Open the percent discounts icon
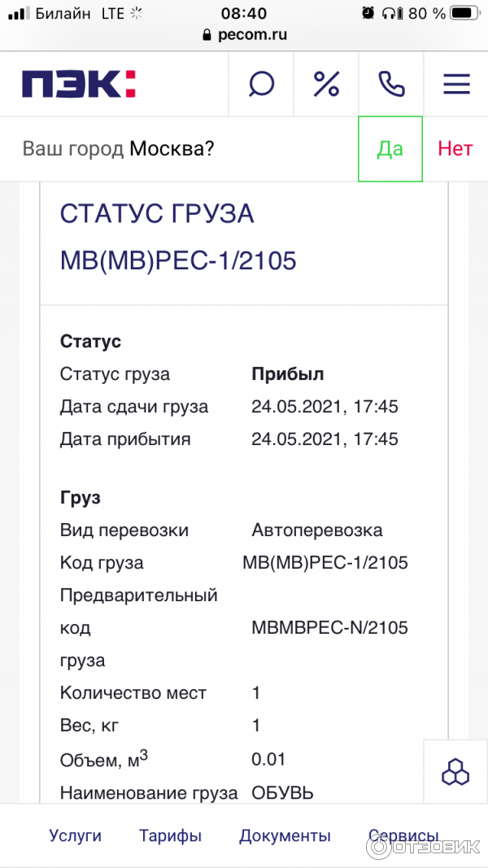488x868 pixels. [x=326, y=84]
